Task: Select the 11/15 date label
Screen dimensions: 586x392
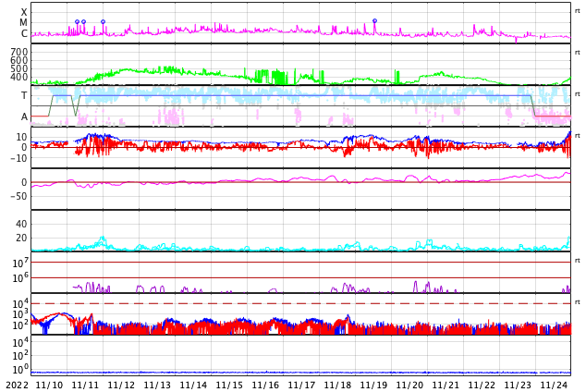Action: (229, 385)
